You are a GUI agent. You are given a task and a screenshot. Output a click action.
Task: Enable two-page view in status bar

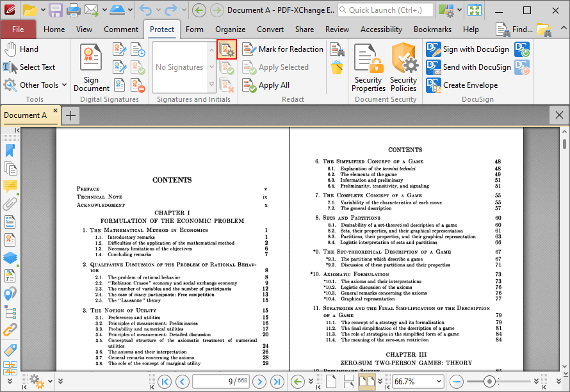click(366, 381)
